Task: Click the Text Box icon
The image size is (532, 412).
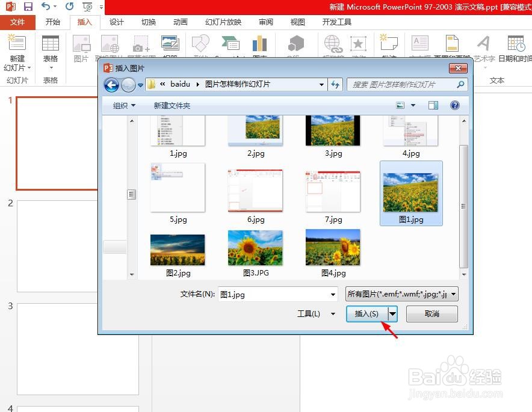Action: pyautogui.click(x=419, y=43)
